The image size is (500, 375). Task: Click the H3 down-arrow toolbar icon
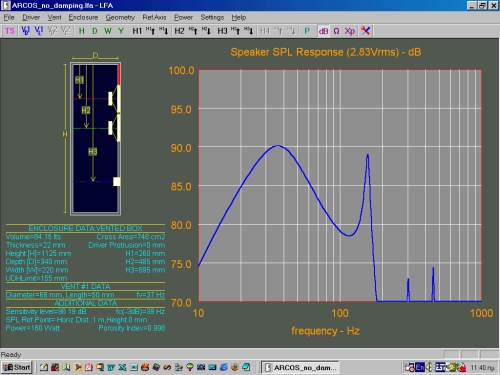pyautogui.click(x=248, y=31)
